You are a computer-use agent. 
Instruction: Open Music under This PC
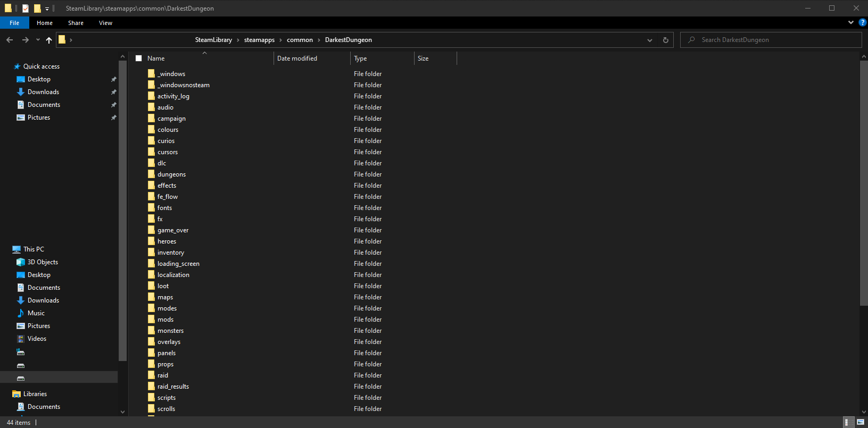click(36, 313)
